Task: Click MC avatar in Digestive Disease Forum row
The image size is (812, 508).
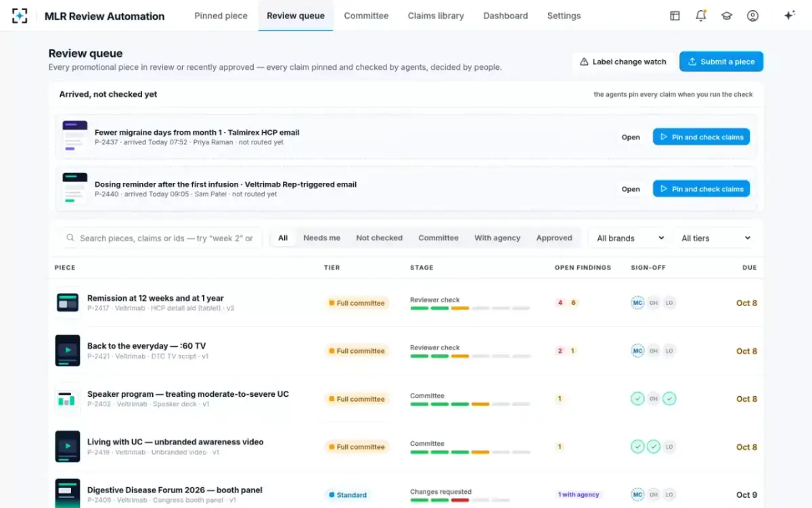Action: [637, 495]
